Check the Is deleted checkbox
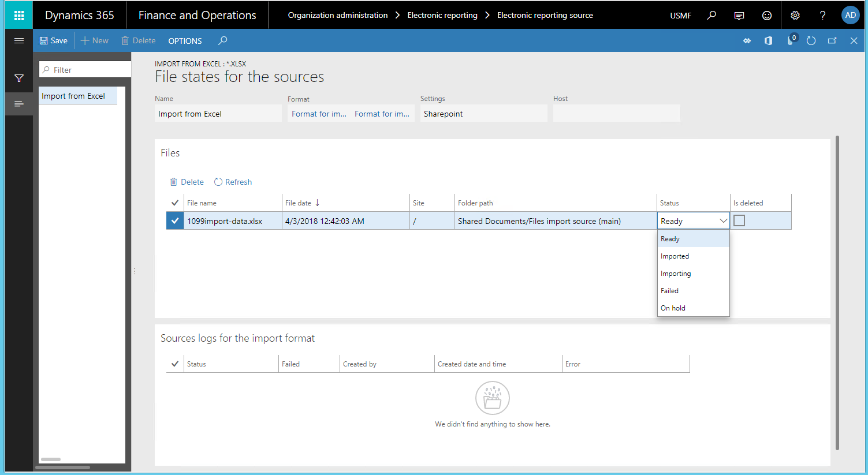This screenshot has width=868, height=475. (x=739, y=220)
